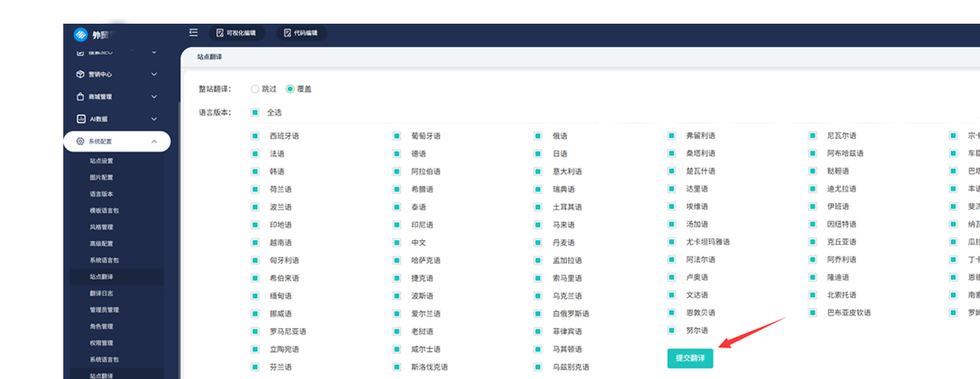The height and width of the screenshot is (379, 980).
Task: Select the 覆盖 radio option
Action: pos(290,89)
